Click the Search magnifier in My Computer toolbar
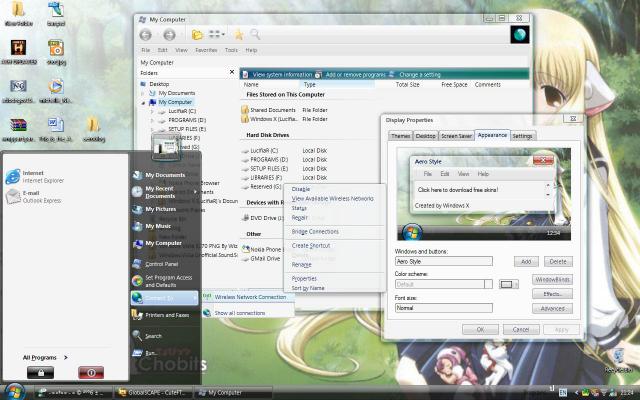This screenshot has width=640, height=400. (256, 35)
